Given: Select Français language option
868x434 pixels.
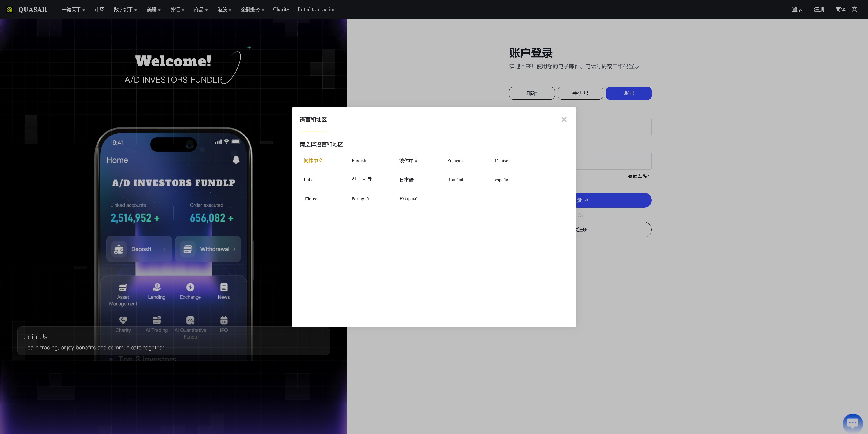Looking at the screenshot, I should (x=455, y=160).
